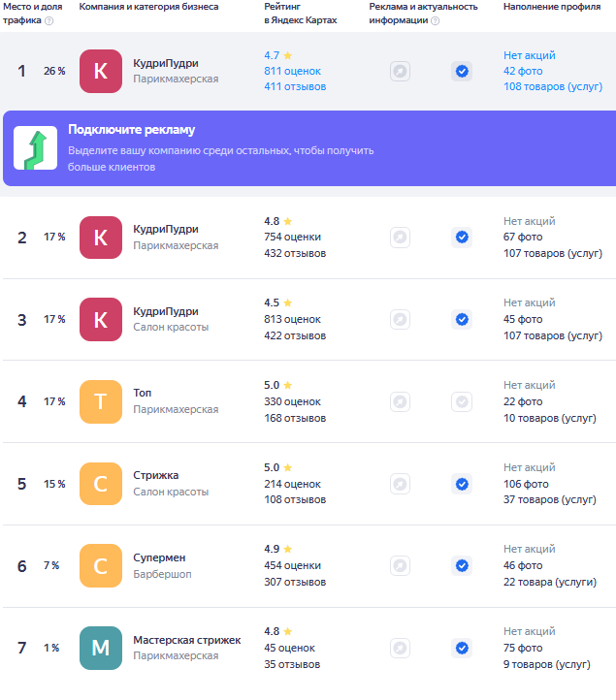616x700 pixels.
Task: Click the advertising icon in the Топ row
Action: (x=400, y=401)
